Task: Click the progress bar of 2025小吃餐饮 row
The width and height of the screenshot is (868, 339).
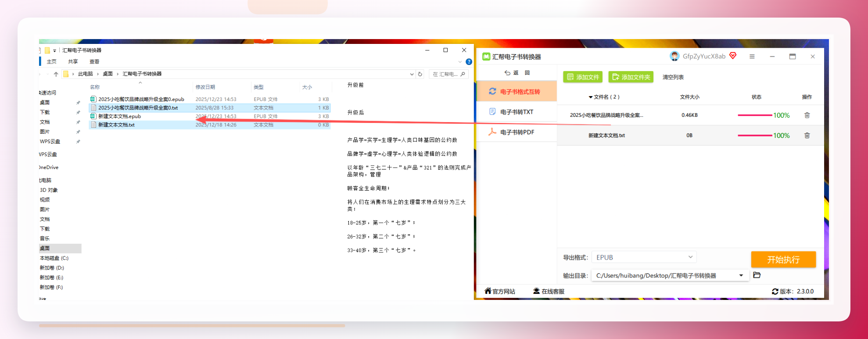Action: (755, 115)
